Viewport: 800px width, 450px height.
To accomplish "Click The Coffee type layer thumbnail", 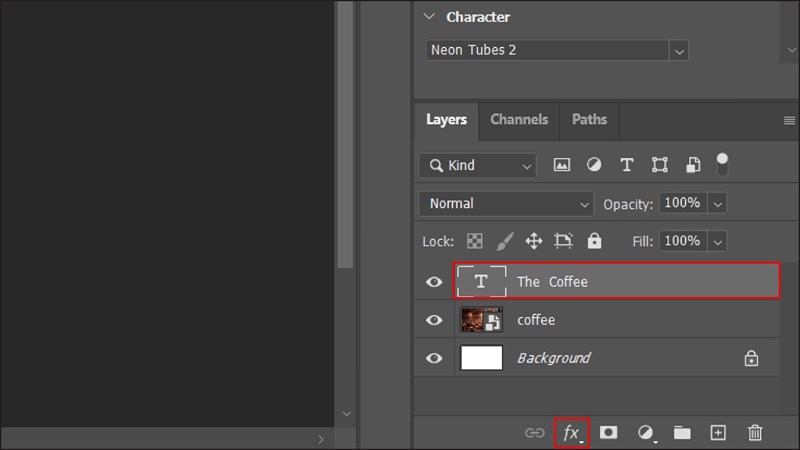I will click(x=481, y=281).
